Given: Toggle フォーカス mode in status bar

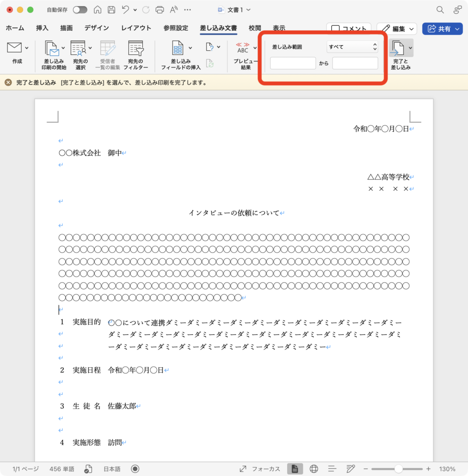Looking at the screenshot, I should [x=260, y=469].
